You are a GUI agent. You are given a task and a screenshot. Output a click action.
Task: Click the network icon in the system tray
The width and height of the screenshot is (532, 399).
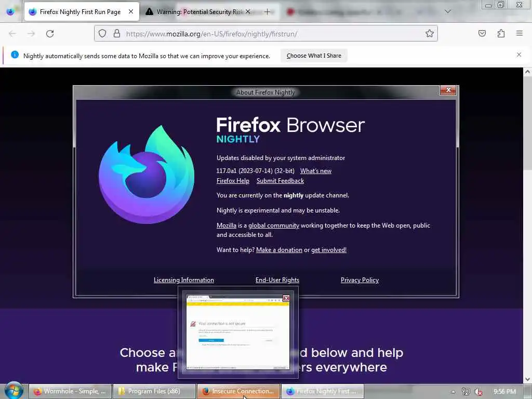[466, 392]
